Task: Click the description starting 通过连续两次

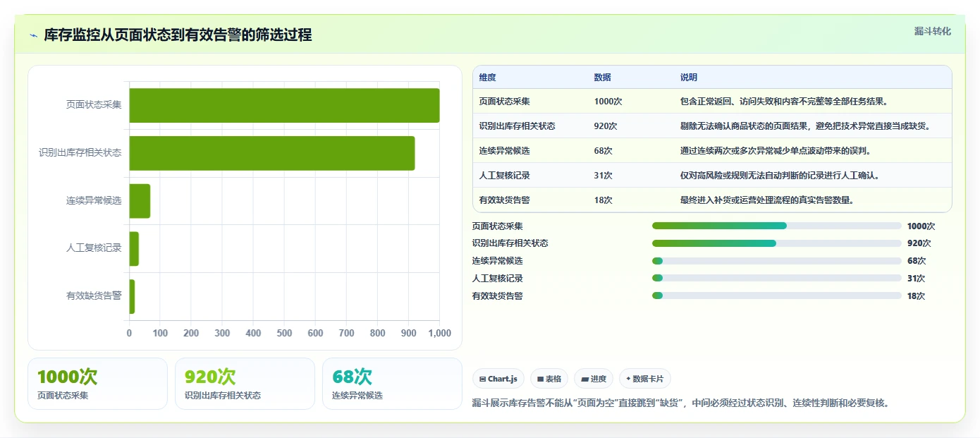Action: coord(776,151)
